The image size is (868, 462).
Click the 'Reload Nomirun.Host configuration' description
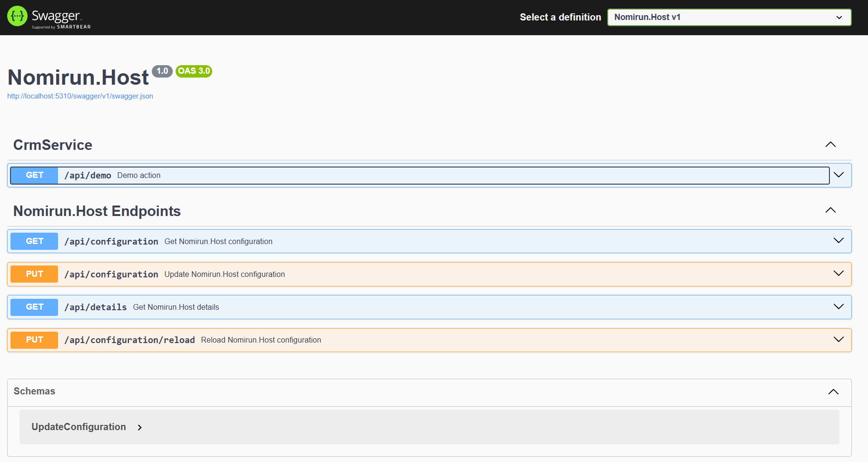[x=261, y=340]
